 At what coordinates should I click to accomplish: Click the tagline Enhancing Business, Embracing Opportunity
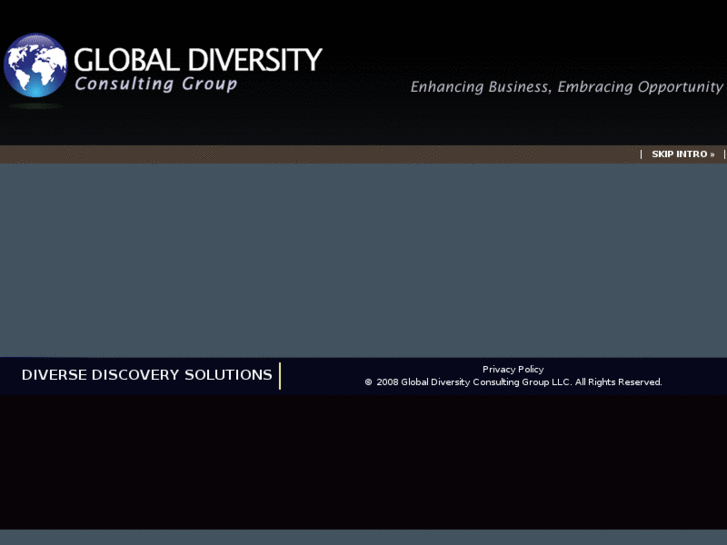pyautogui.click(x=567, y=87)
